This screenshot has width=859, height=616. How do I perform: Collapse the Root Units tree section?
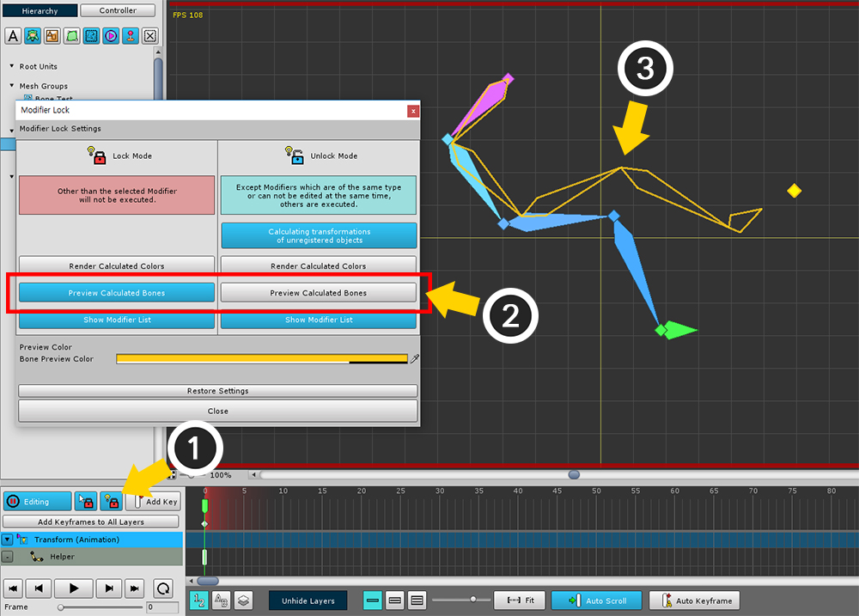[12, 66]
